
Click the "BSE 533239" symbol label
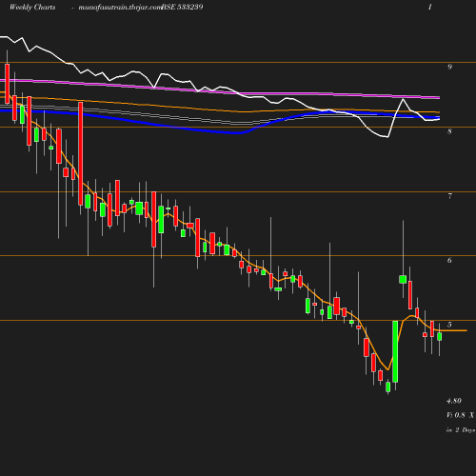(x=182, y=7)
